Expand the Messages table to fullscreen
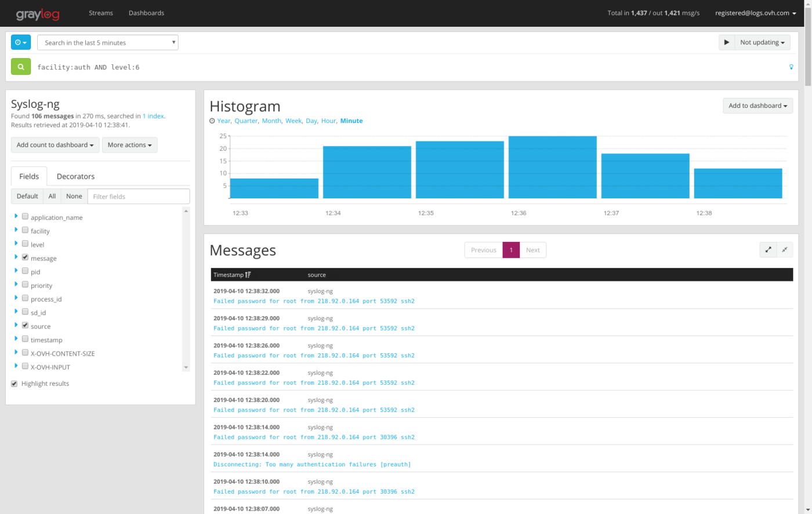The image size is (812, 514). click(768, 249)
